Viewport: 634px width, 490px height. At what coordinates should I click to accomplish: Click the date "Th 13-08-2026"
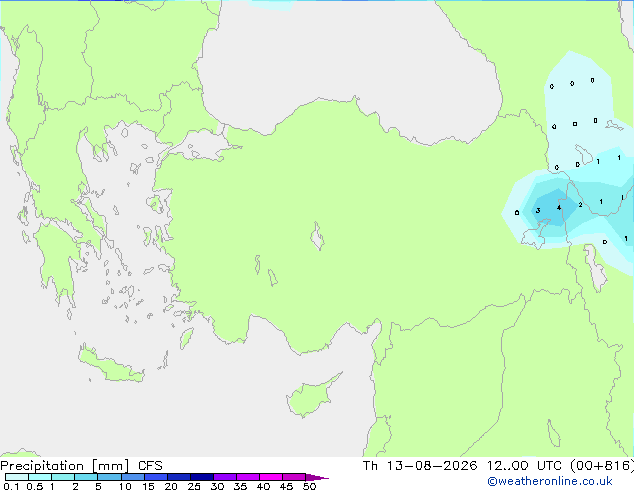[420, 466]
